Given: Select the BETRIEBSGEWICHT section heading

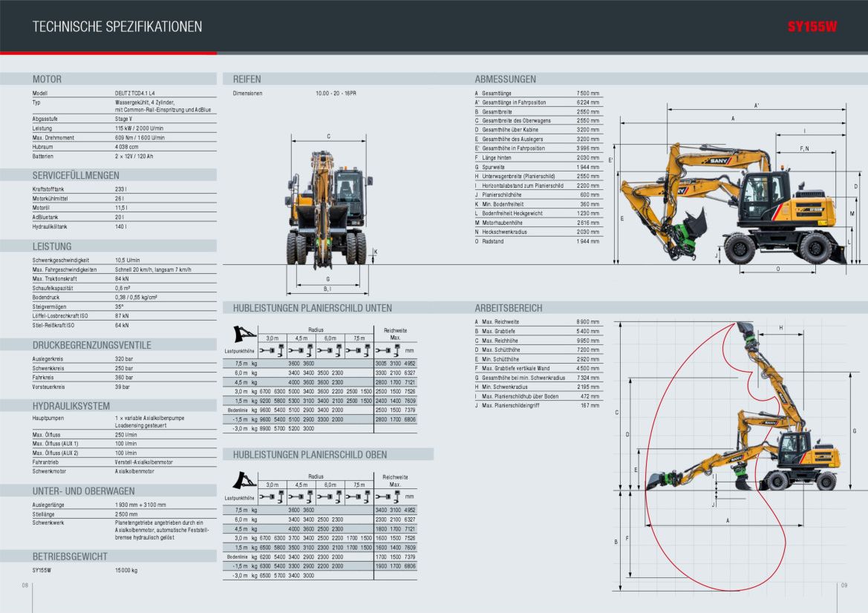Looking at the screenshot, I should tap(70, 556).
